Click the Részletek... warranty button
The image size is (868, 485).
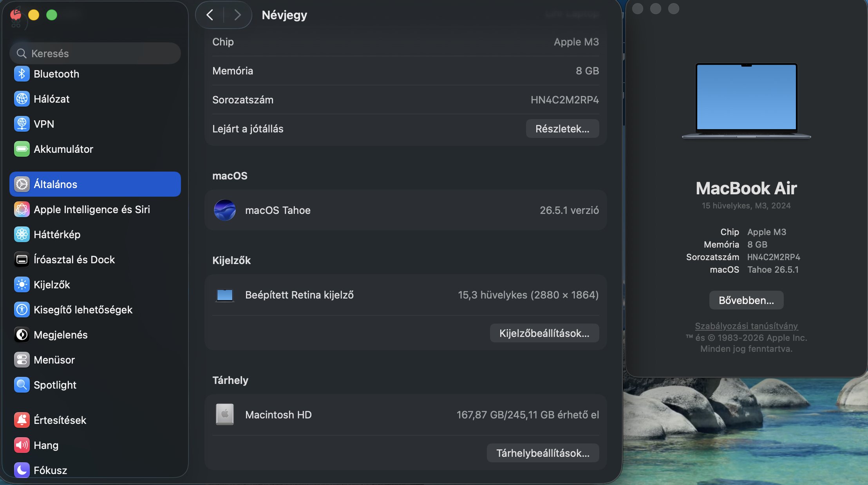coord(562,128)
